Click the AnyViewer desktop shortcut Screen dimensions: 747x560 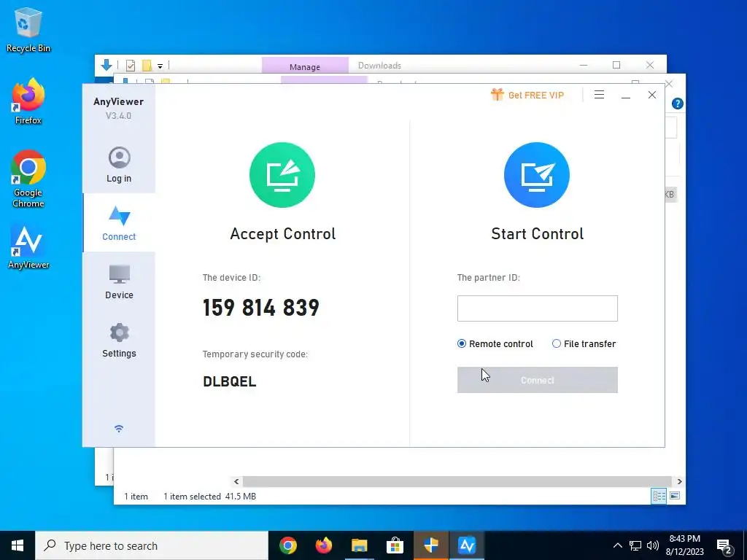pos(28,248)
